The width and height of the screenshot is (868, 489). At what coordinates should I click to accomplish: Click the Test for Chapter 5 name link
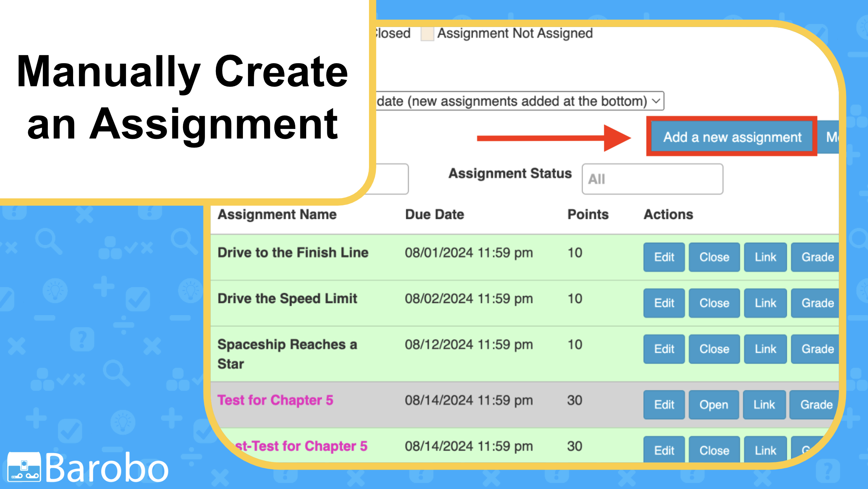[275, 400]
